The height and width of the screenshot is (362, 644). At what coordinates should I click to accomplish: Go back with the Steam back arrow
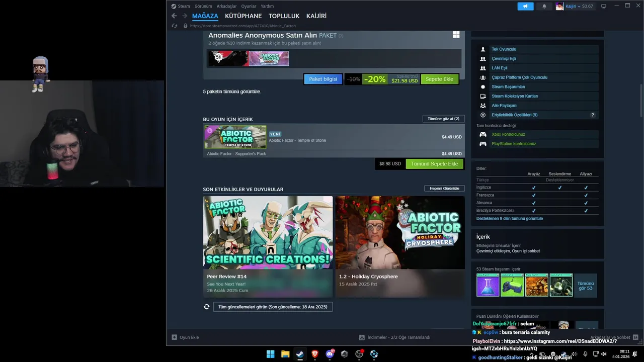(174, 16)
